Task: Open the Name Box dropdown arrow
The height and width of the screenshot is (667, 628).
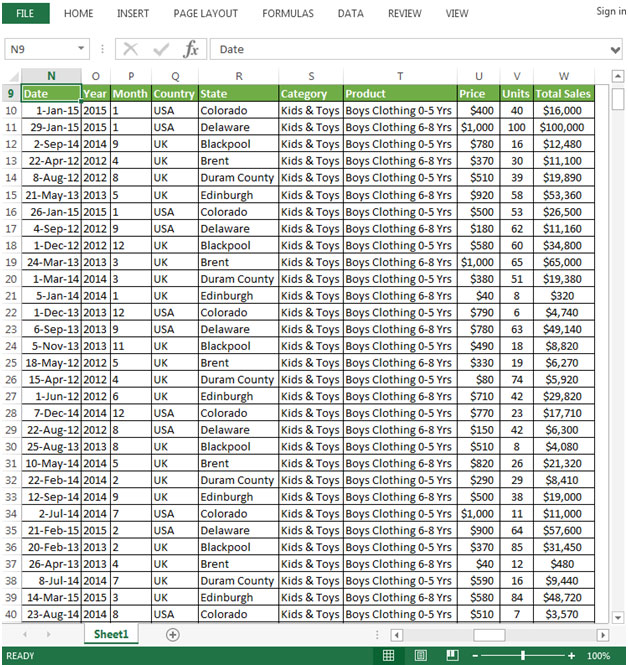Action: 81,48
